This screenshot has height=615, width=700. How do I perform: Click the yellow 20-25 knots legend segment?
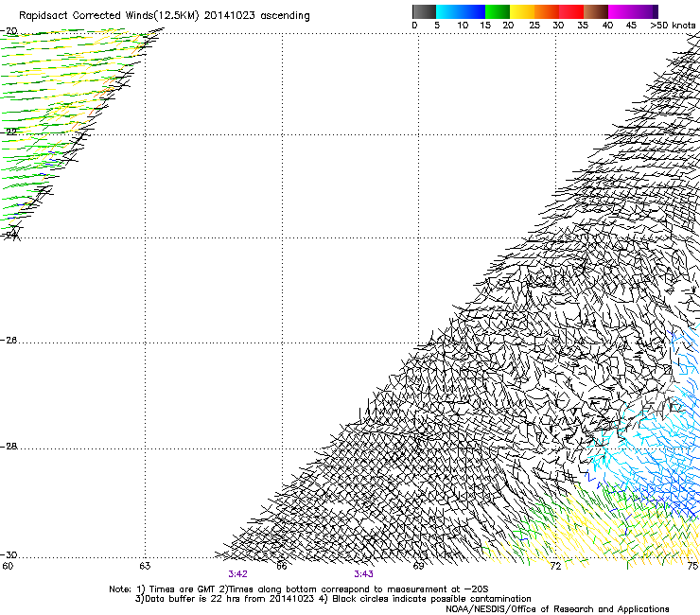click(x=522, y=11)
